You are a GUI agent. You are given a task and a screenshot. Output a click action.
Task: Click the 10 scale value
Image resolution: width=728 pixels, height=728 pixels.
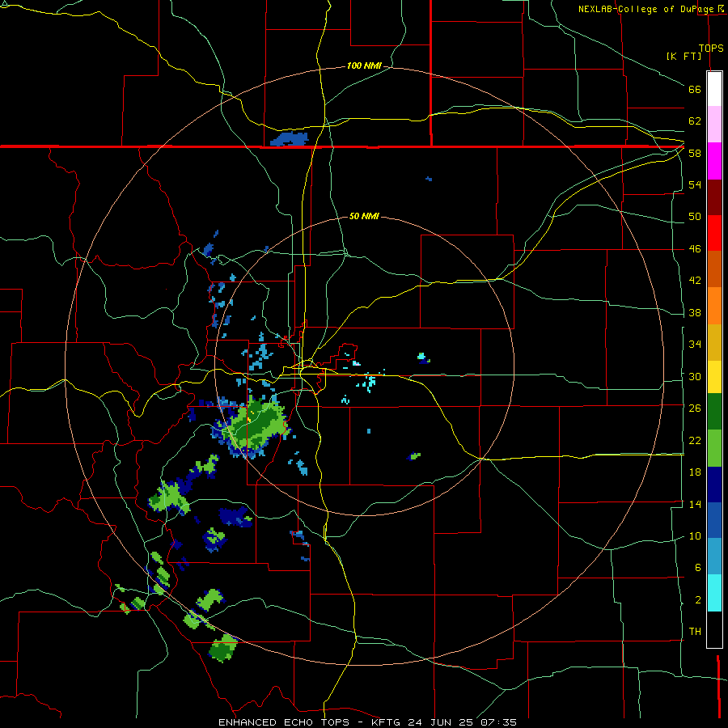pyautogui.click(x=695, y=536)
